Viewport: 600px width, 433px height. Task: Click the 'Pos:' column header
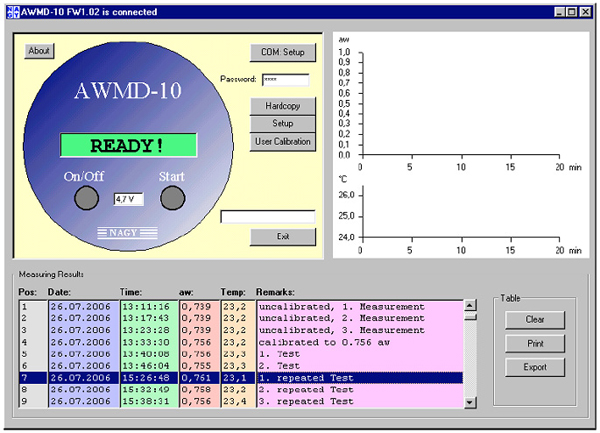(28, 292)
